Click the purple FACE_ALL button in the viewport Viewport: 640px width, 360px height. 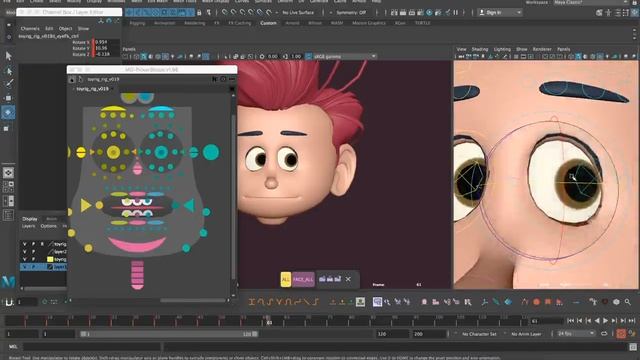[x=303, y=279]
